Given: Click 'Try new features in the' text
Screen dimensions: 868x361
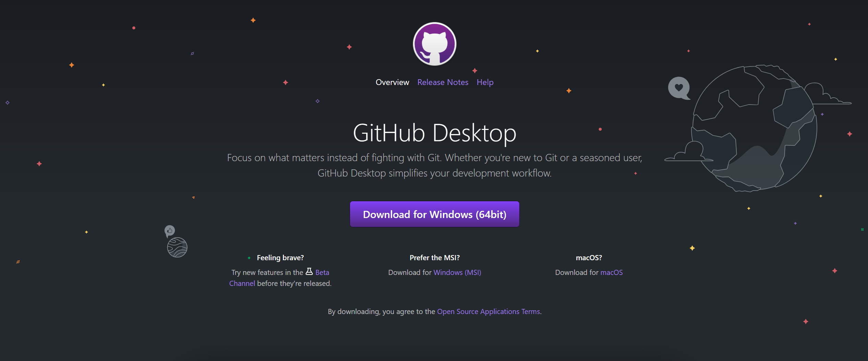Looking at the screenshot, I should (267, 273).
